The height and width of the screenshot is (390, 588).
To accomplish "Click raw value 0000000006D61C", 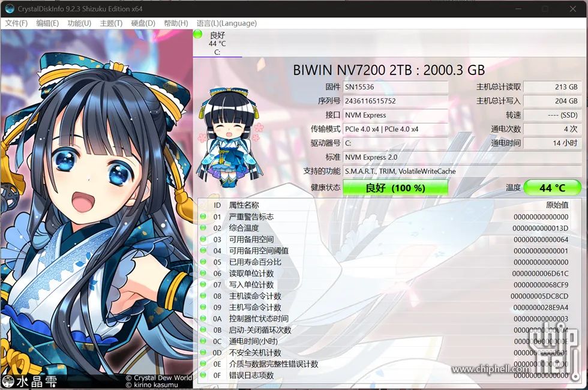I will 541,274.
